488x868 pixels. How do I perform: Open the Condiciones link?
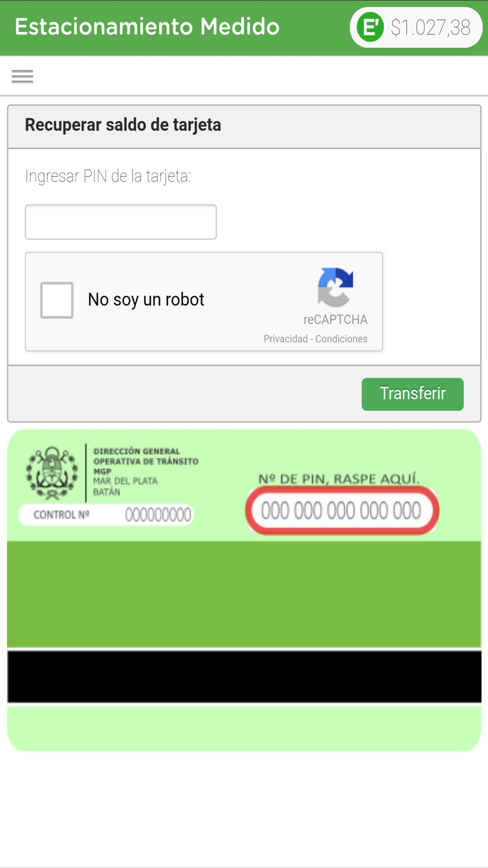(341, 339)
